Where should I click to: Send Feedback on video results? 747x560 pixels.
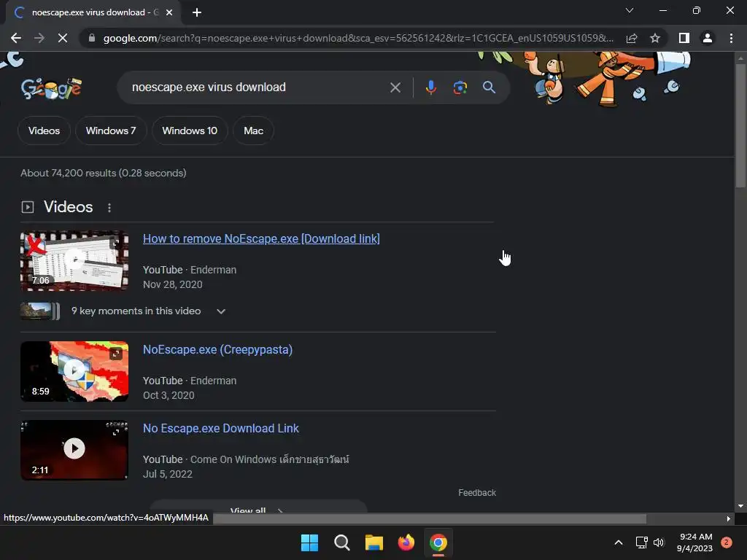point(477,493)
